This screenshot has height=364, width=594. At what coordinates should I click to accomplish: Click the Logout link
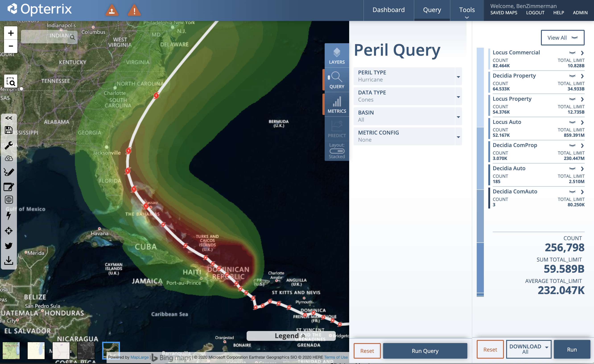(x=535, y=12)
